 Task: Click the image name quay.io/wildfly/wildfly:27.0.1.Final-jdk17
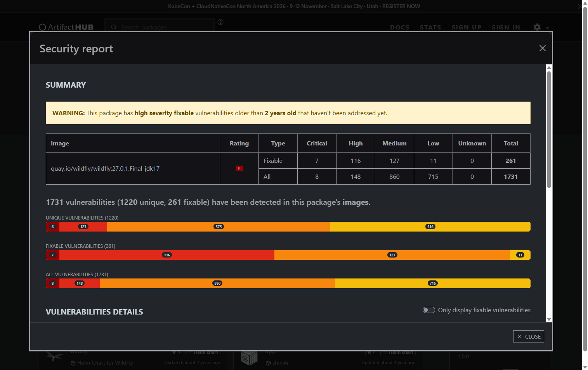105,168
